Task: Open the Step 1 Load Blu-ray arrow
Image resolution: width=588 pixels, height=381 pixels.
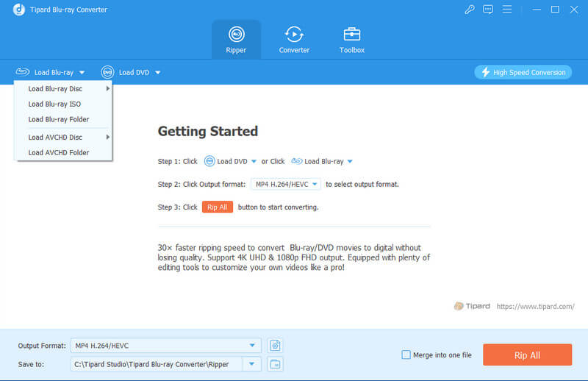Action: [x=350, y=161]
